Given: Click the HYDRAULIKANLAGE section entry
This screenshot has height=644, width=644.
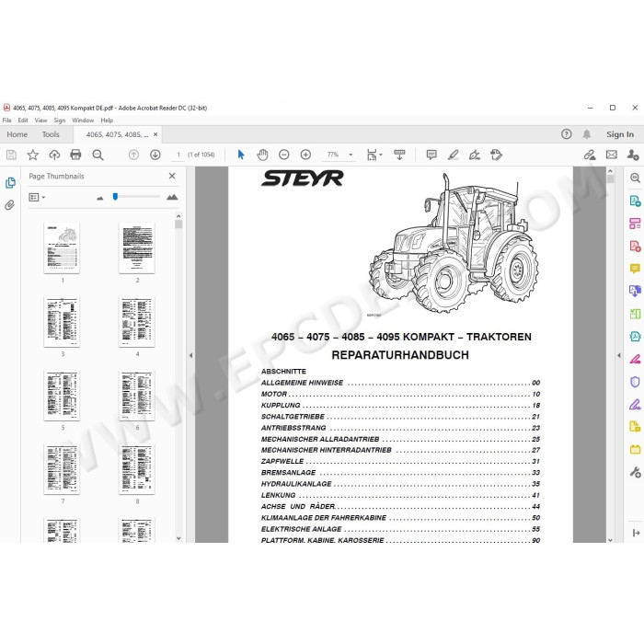Looking at the screenshot, I should (400, 484).
